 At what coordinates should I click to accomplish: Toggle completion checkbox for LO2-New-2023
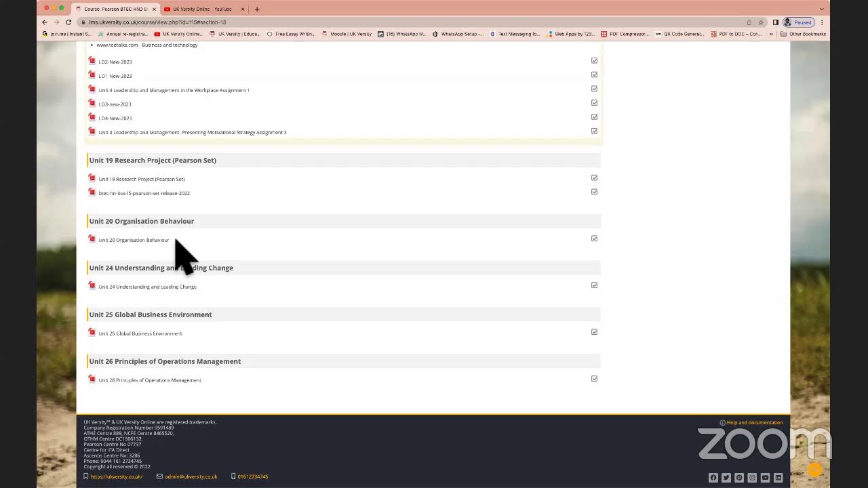point(594,60)
